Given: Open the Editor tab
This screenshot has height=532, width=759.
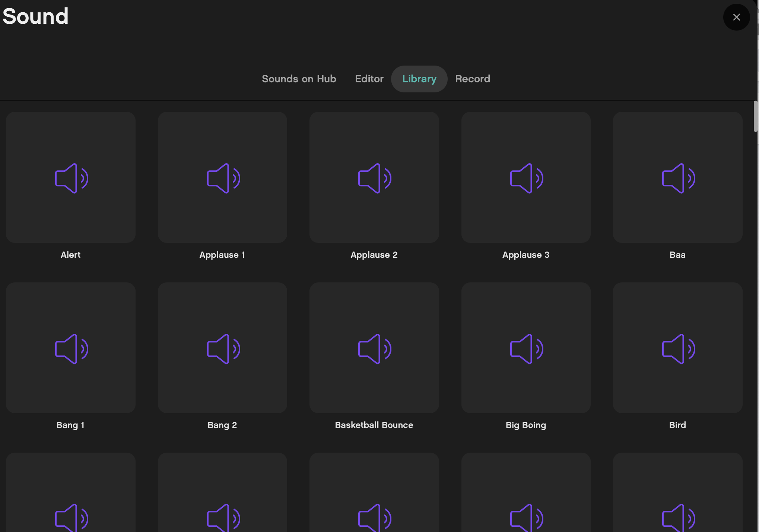Looking at the screenshot, I should point(369,79).
